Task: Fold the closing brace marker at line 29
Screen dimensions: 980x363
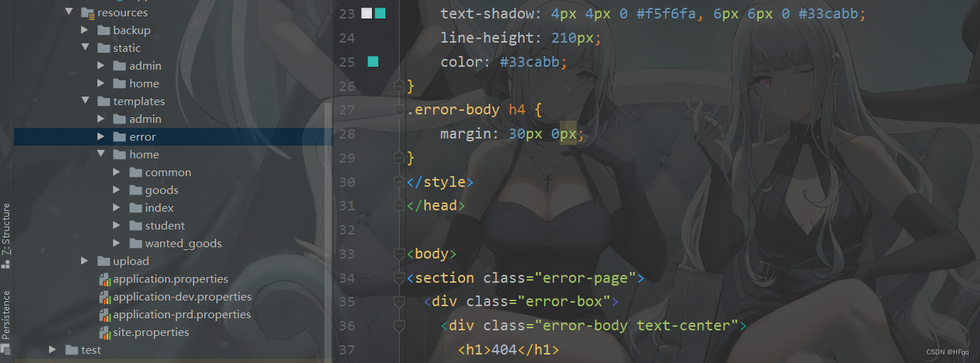Action: pyautogui.click(x=399, y=158)
